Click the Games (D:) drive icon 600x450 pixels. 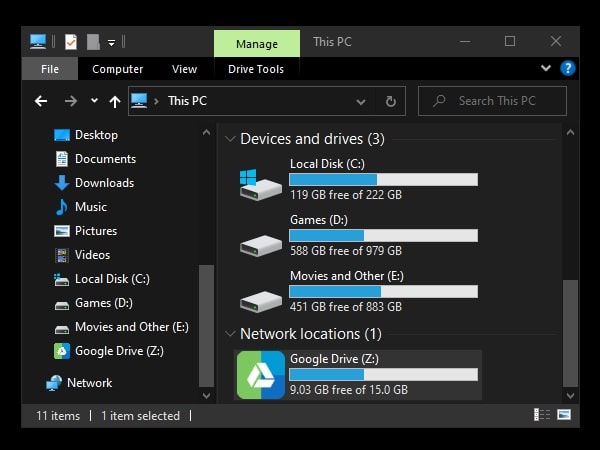pos(261,245)
